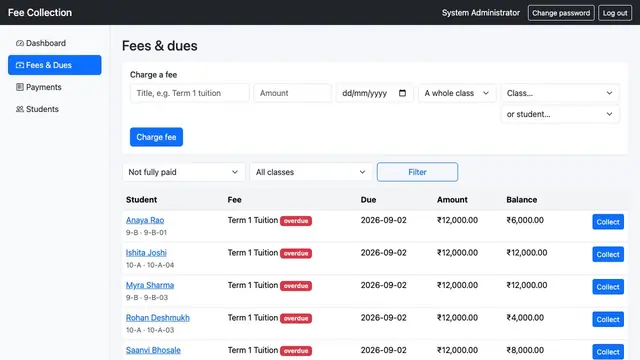Viewport: 640px width, 360px height.
Task: Open the 'or student...' dropdown
Action: click(x=560, y=114)
